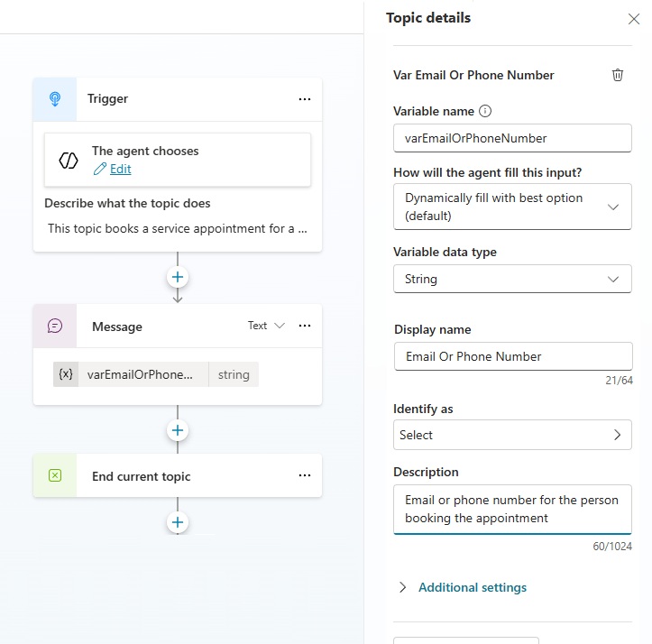
Task: Click the Edit link in the Trigger
Action: pos(120,169)
